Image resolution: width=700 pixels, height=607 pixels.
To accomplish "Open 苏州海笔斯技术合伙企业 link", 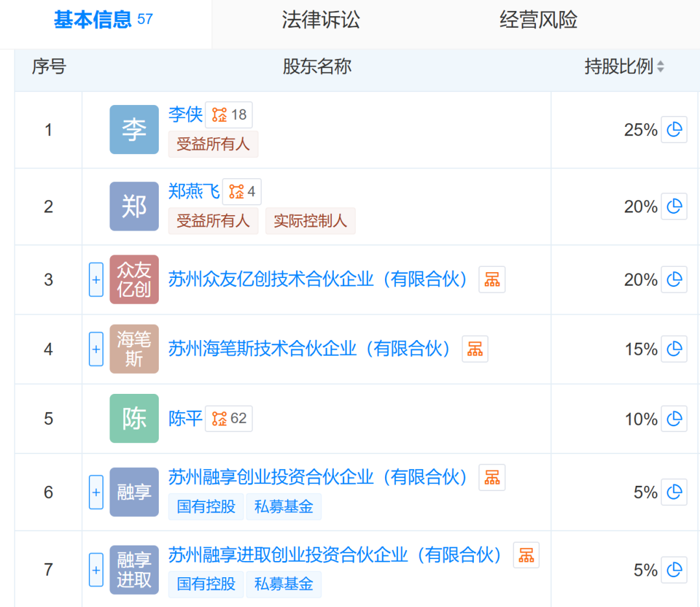I will [x=309, y=349].
